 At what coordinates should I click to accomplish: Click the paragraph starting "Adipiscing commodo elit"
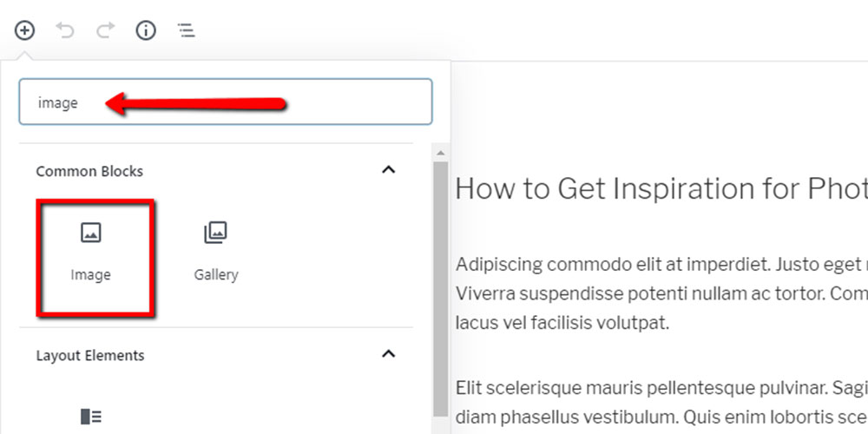[661, 293]
